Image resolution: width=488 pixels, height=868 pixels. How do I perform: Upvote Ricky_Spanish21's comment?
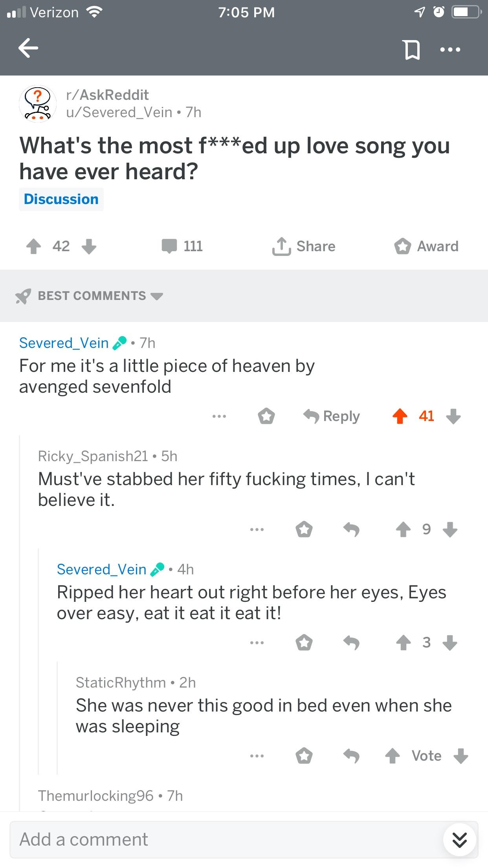pos(402,529)
